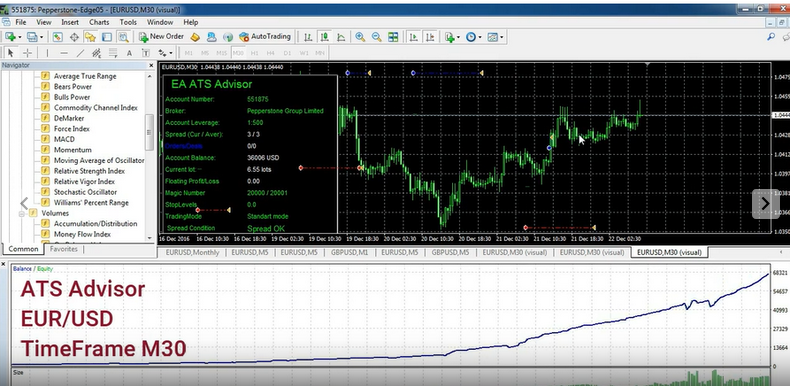Switch to M1 timeframe button
790x386 pixels.
(188, 52)
